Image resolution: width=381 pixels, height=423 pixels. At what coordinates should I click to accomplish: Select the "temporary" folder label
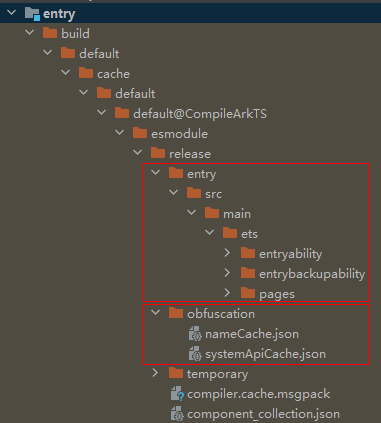217,374
